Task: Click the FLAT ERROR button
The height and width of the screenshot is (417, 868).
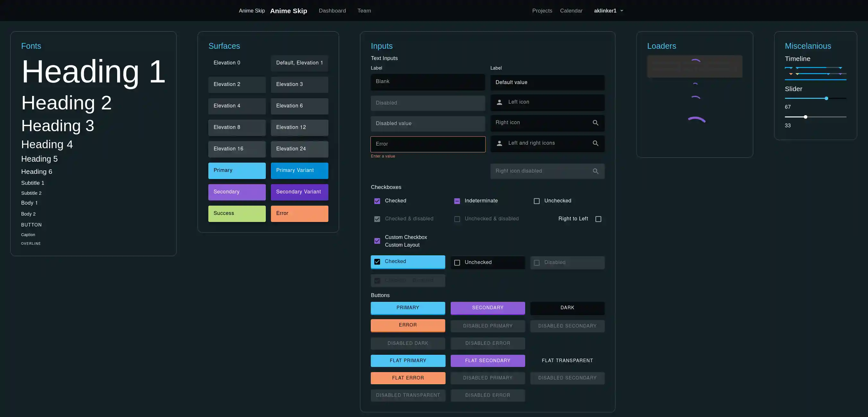Action: tap(408, 378)
